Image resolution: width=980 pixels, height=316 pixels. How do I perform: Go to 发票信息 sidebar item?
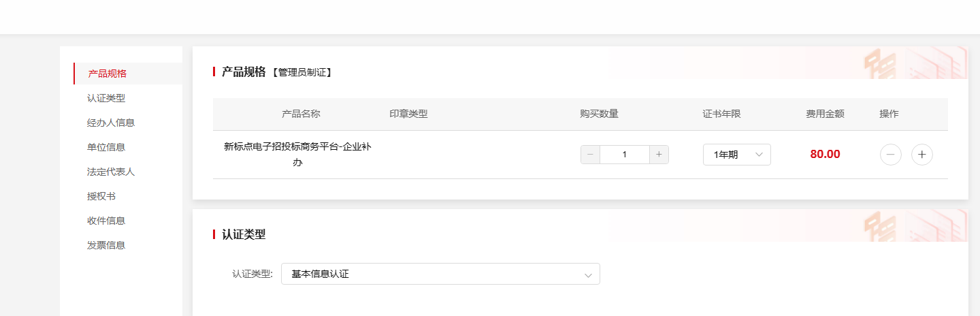coord(106,245)
